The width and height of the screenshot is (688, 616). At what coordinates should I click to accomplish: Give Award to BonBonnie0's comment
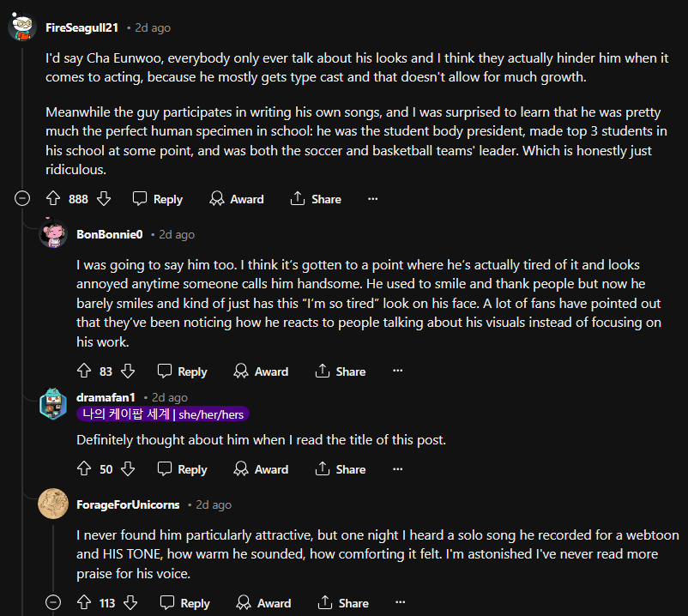pyautogui.click(x=261, y=371)
